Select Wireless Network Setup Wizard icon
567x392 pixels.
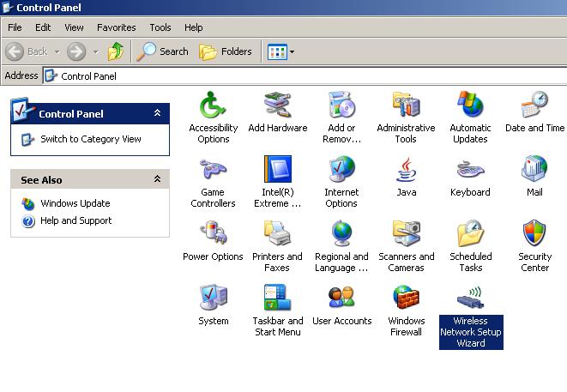(x=470, y=298)
